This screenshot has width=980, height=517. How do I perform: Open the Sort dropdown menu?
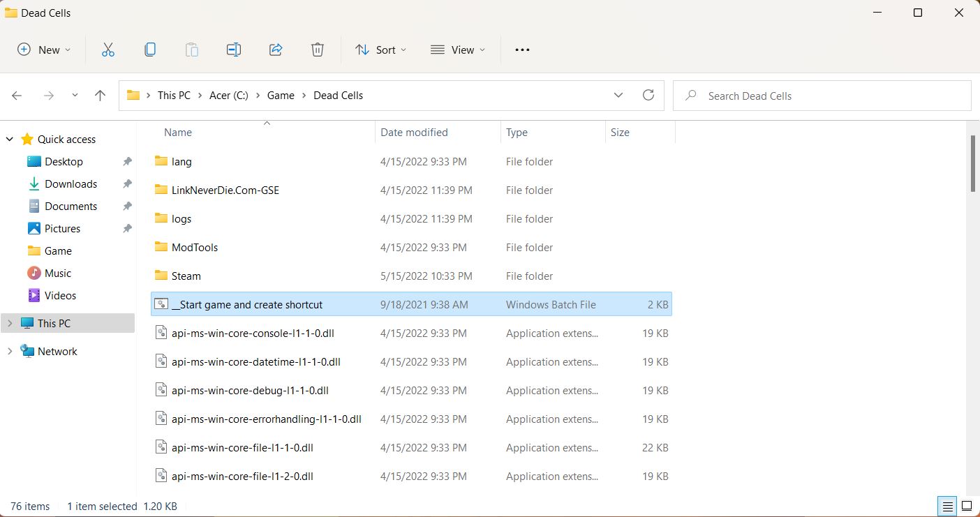[x=380, y=50]
